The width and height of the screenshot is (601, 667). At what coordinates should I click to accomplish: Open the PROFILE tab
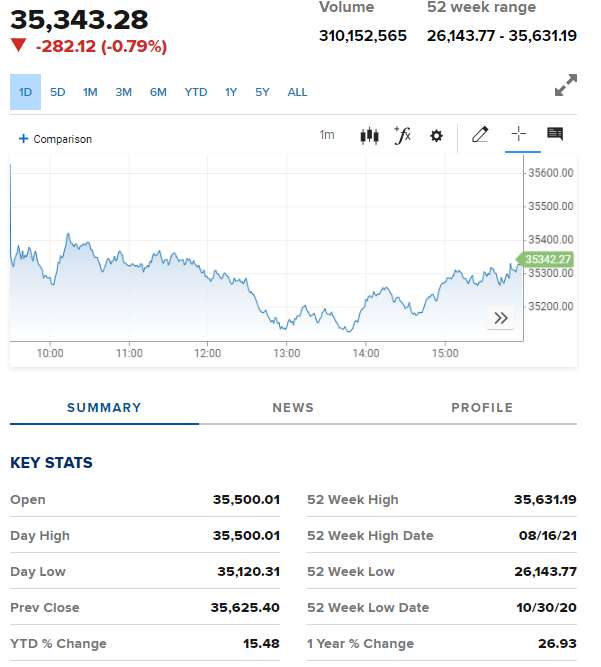point(482,408)
